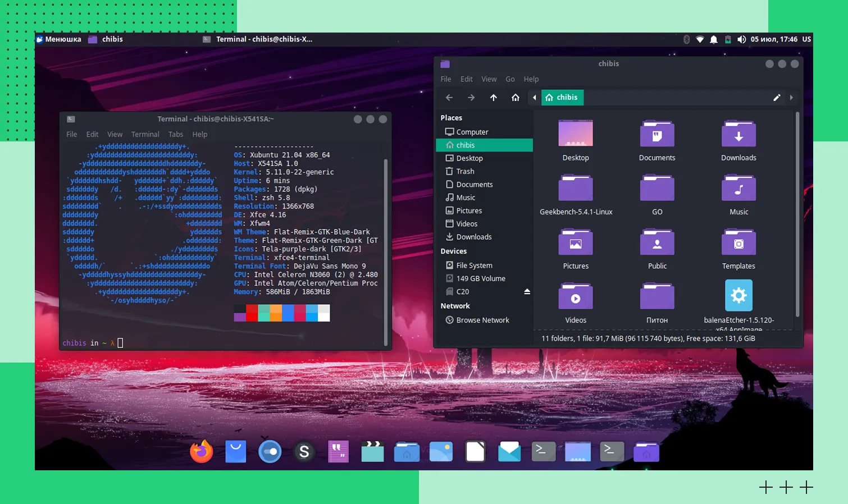Switch keyboard layout via US indicator
848x504 pixels.
[x=806, y=39]
